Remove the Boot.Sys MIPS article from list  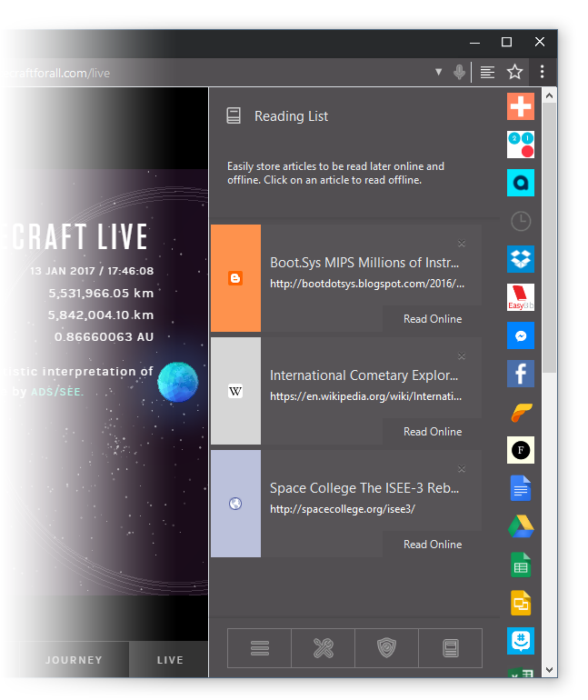pyautogui.click(x=462, y=244)
